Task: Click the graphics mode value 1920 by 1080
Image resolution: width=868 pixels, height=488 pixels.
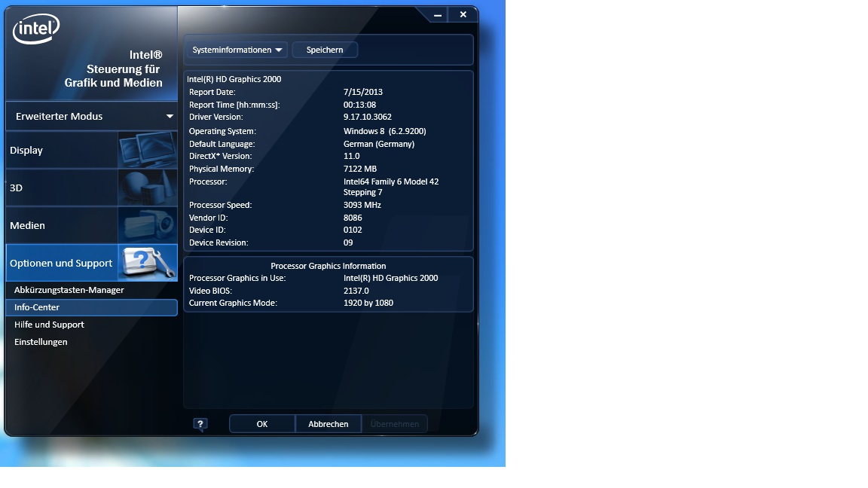Action: pos(368,303)
